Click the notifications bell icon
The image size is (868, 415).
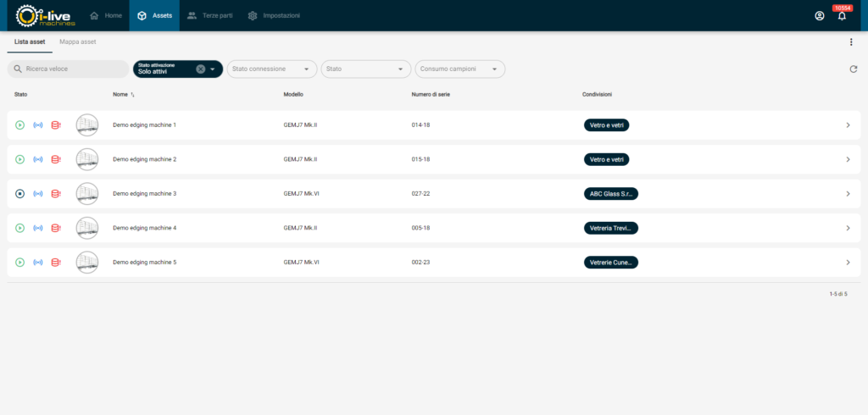tap(842, 16)
